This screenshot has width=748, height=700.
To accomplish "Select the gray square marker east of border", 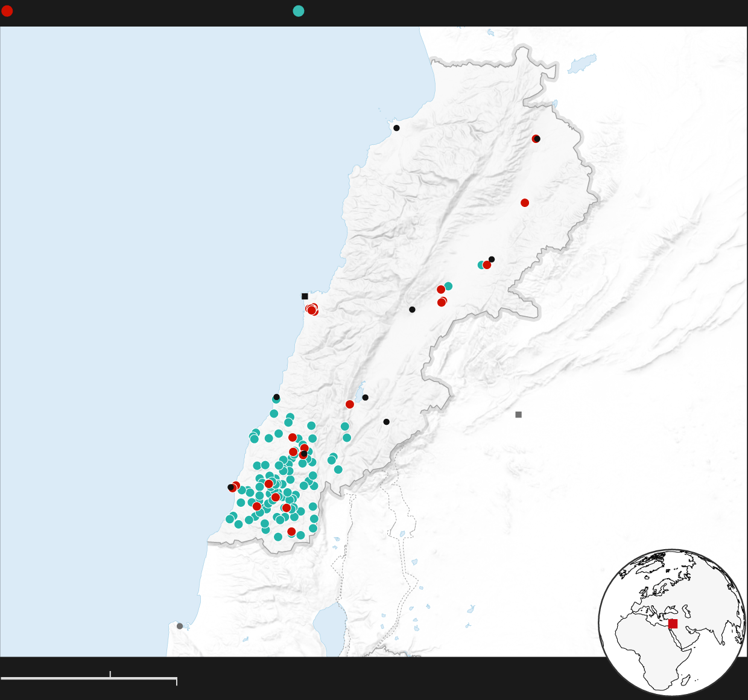I will pos(518,415).
